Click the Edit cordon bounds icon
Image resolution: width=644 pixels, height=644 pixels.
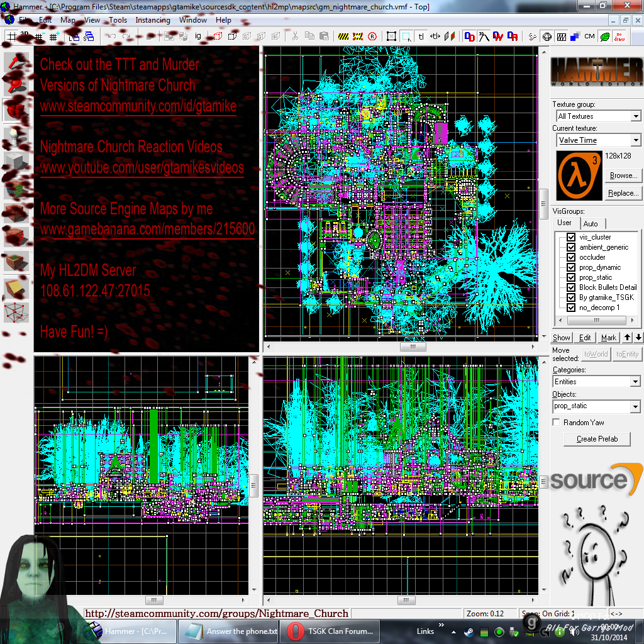click(x=358, y=36)
